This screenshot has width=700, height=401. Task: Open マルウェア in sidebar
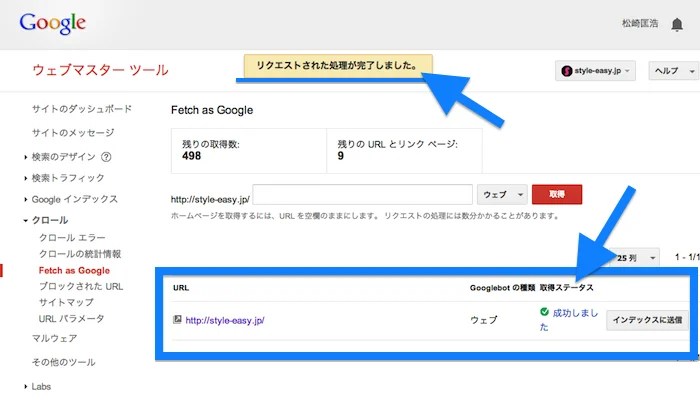(54, 338)
